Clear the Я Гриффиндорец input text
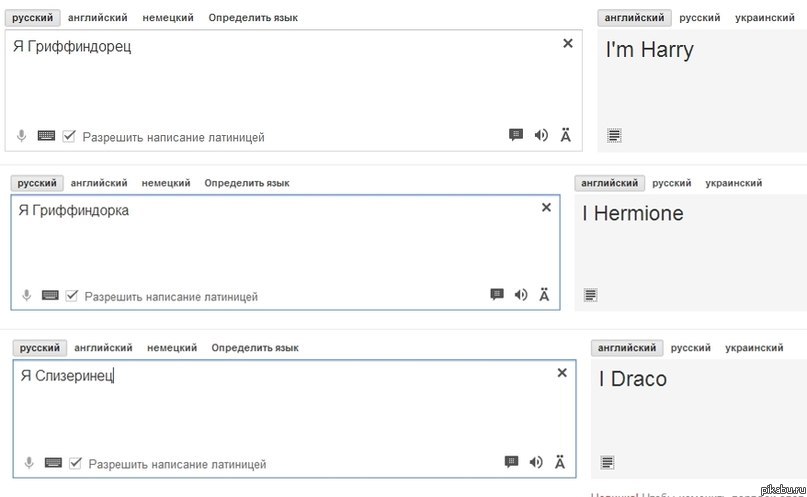Image resolution: width=807 pixels, height=497 pixels. (568, 43)
